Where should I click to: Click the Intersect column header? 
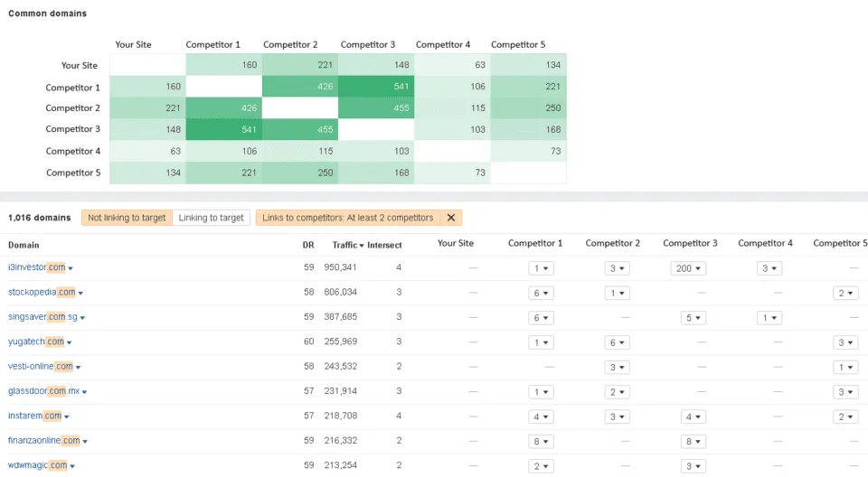pyautogui.click(x=384, y=245)
